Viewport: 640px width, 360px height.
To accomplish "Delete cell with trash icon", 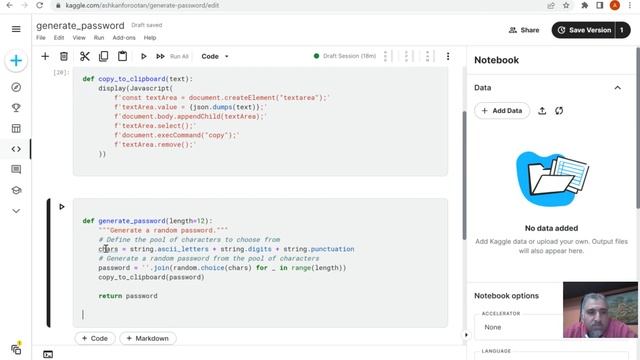I will [x=64, y=56].
